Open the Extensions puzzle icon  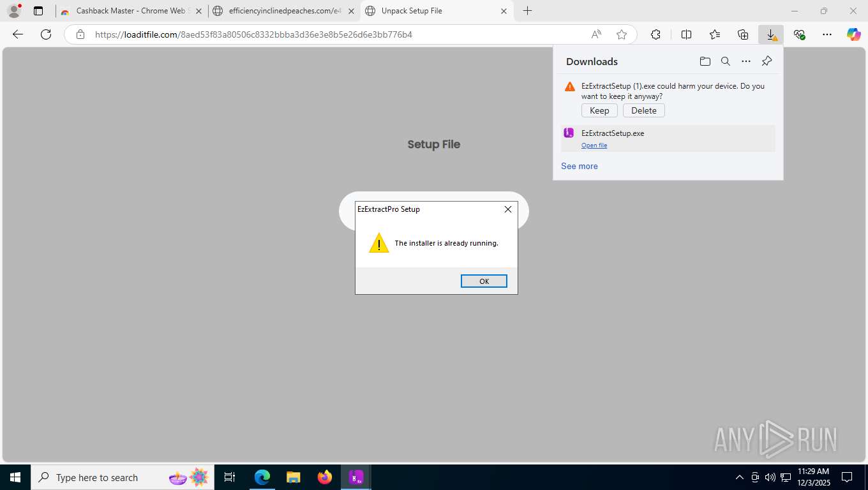click(655, 34)
